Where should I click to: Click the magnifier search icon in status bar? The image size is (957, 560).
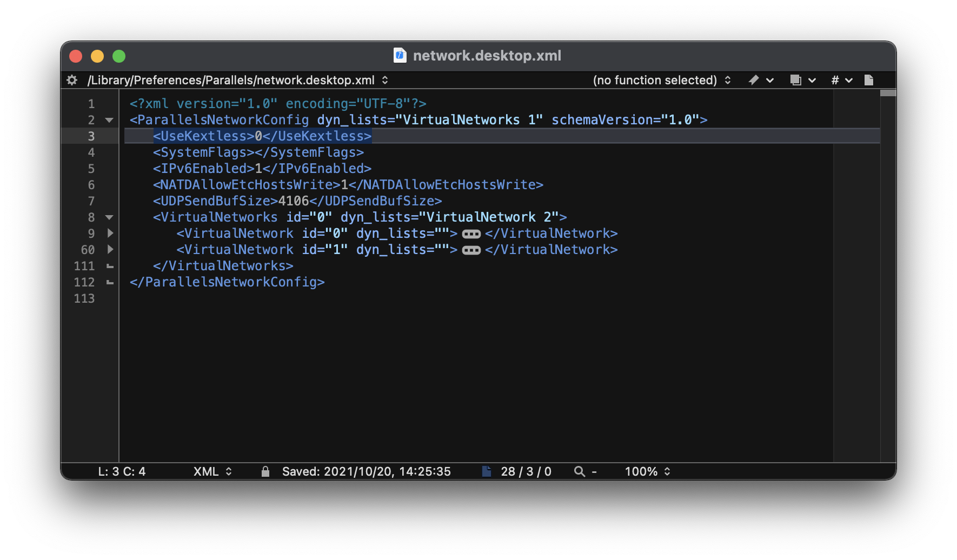(580, 471)
